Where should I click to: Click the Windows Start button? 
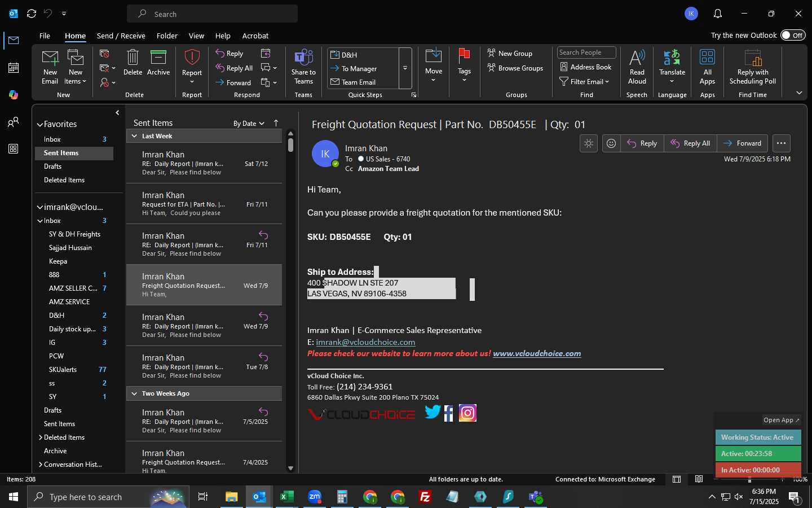point(14,497)
